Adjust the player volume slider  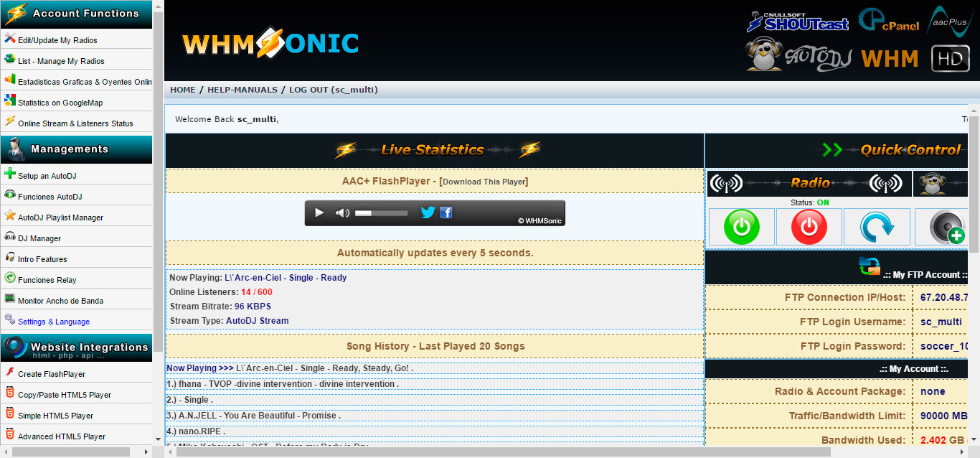pyautogui.click(x=381, y=213)
